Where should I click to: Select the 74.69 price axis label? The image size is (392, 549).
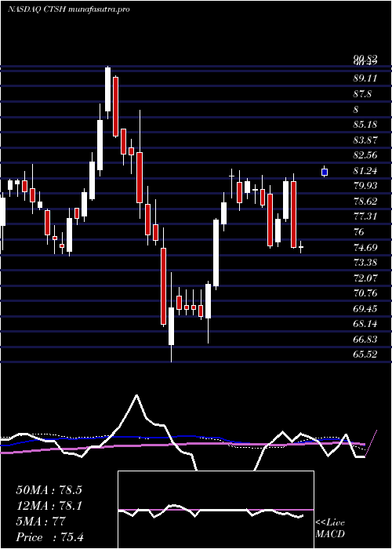365,248
